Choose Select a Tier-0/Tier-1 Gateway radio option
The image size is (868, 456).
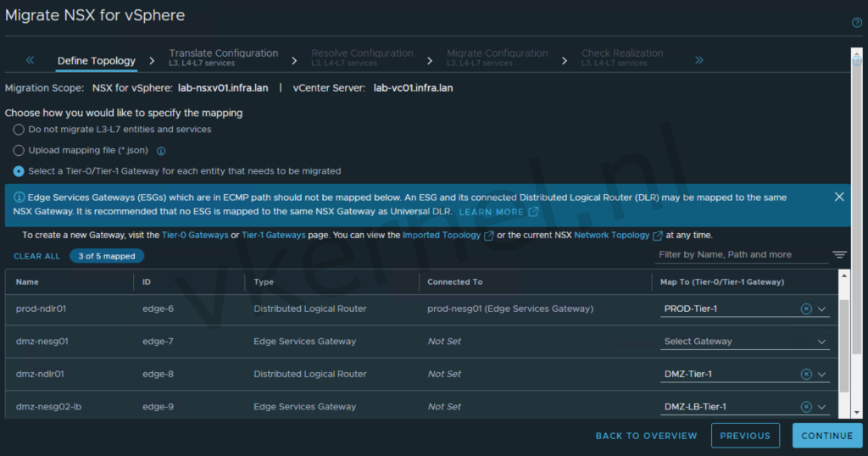(x=19, y=171)
